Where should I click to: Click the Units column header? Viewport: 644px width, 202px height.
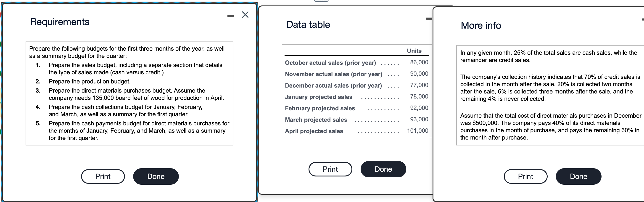pos(414,51)
